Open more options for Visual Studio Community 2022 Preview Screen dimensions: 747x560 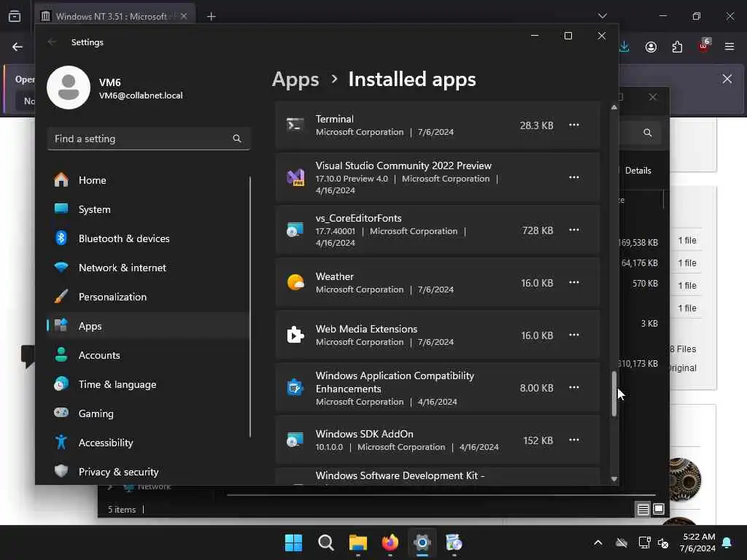click(574, 177)
